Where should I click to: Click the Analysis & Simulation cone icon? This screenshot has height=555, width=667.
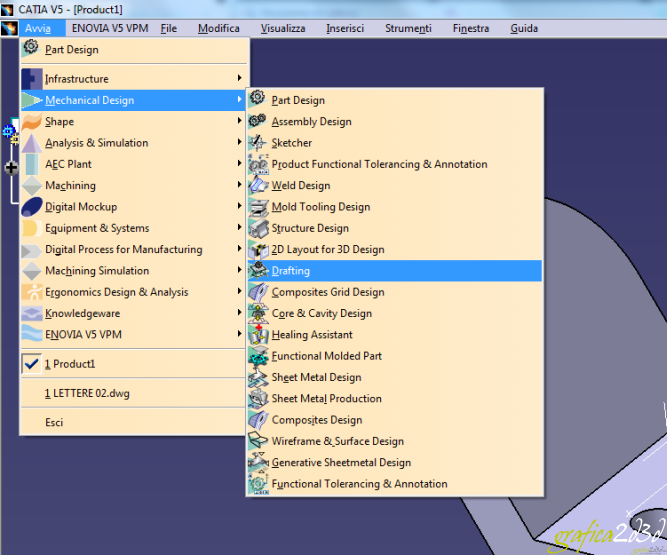pyautogui.click(x=32, y=142)
